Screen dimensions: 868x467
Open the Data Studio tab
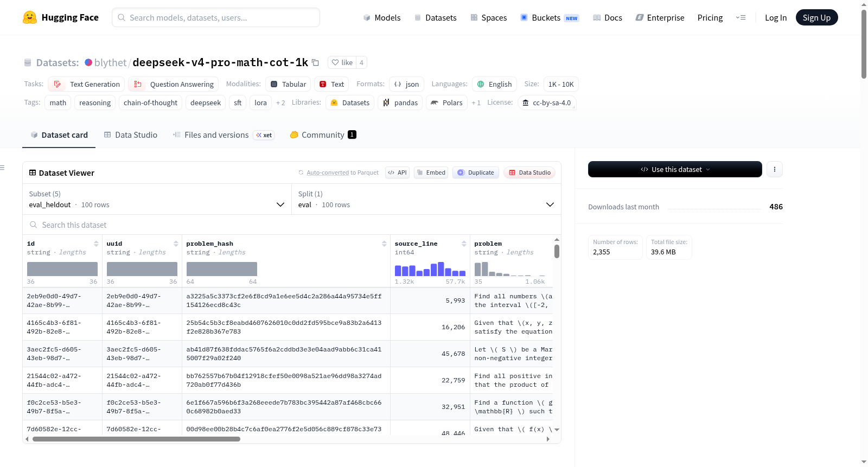(x=131, y=135)
